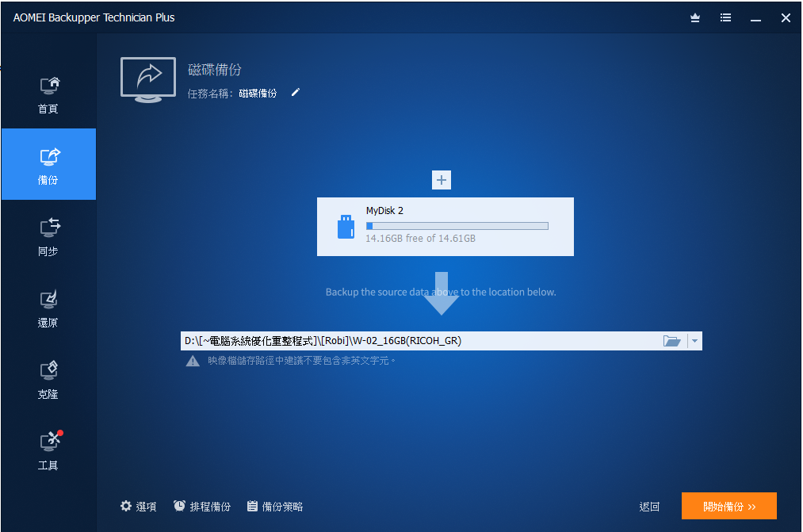Click the MyDisk 2 capacity usage bar

tap(457, 226)
